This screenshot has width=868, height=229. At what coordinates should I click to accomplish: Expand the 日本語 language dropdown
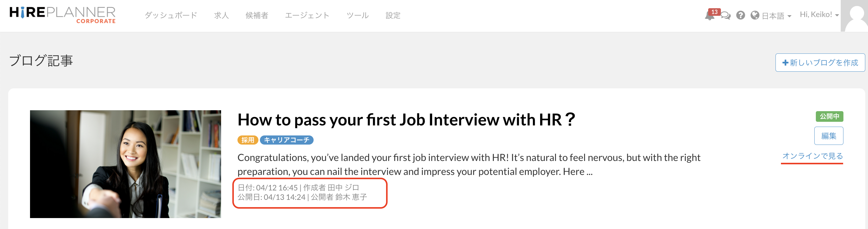click(x=776, y=16)
